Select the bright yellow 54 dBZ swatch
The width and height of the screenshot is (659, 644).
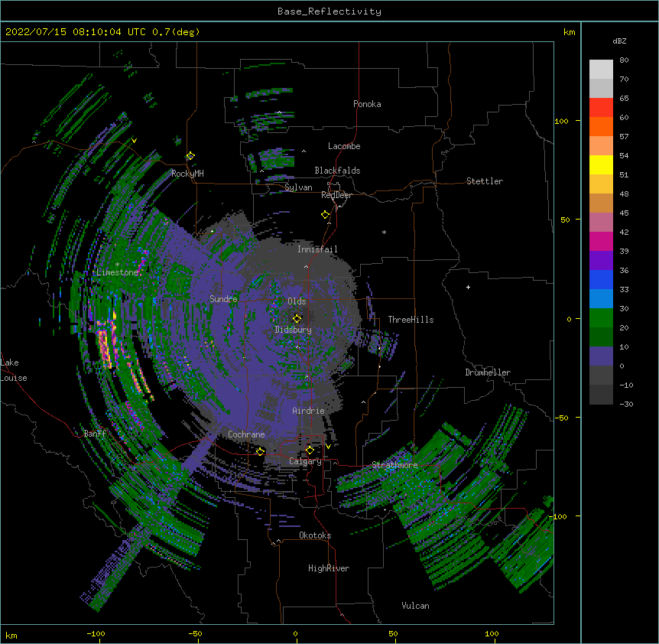(x=601, y=164)
